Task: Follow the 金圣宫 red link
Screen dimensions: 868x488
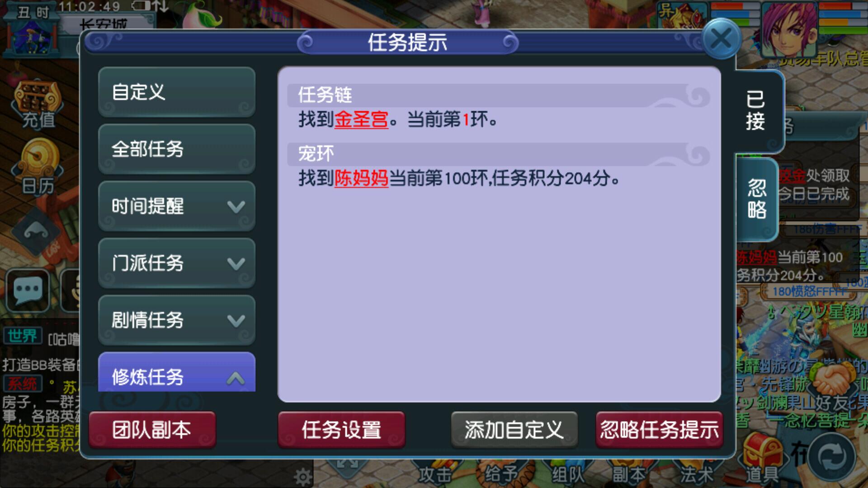Action: 361,120
